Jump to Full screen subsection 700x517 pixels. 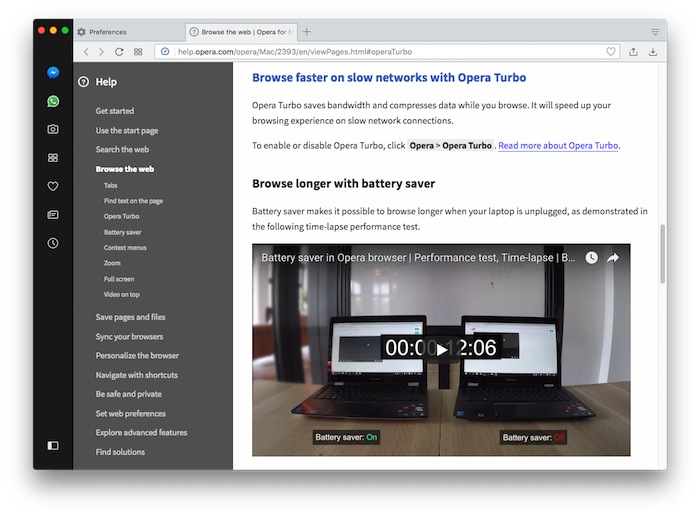tap(119, 279)
